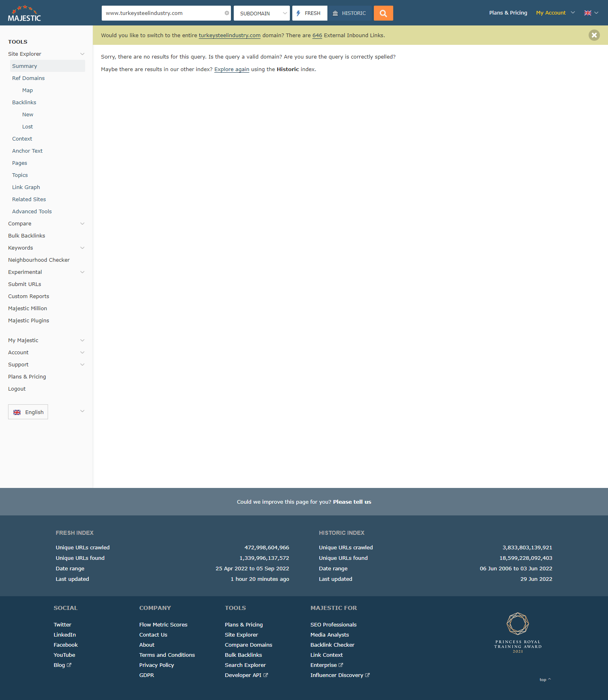Expand the Experimental section chevron
The height and width of the screenshot is (700, 608).
click(x=82, y=272)
